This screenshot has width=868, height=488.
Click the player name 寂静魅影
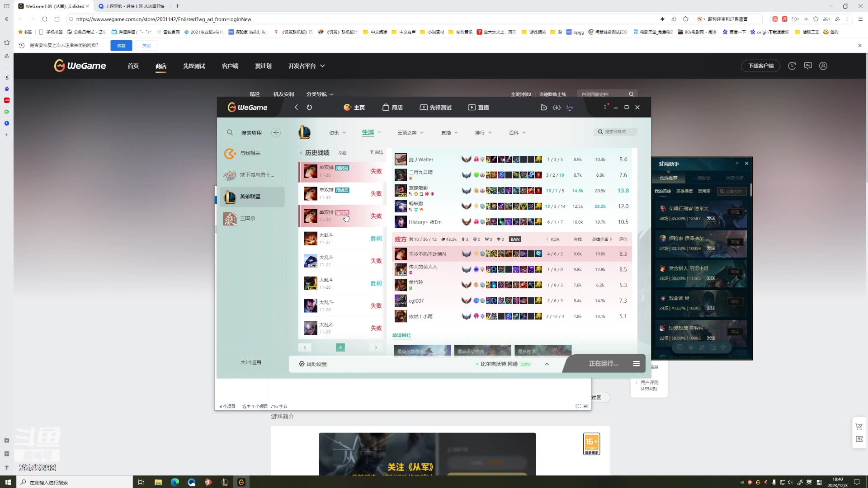coord(418,188)
